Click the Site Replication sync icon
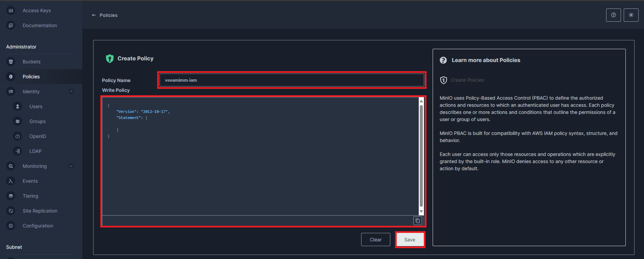 pos(11,211)
